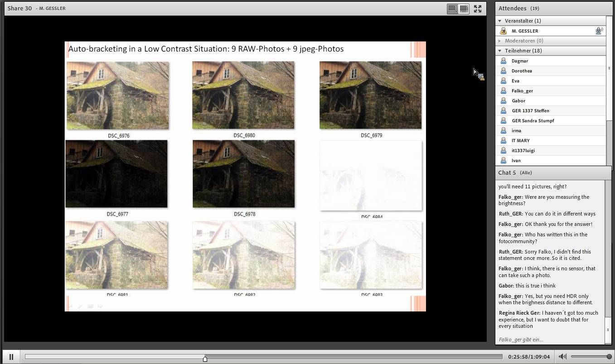
Task: Pause the recording playback
Action: pyautogui.click(x=11, y=357)
